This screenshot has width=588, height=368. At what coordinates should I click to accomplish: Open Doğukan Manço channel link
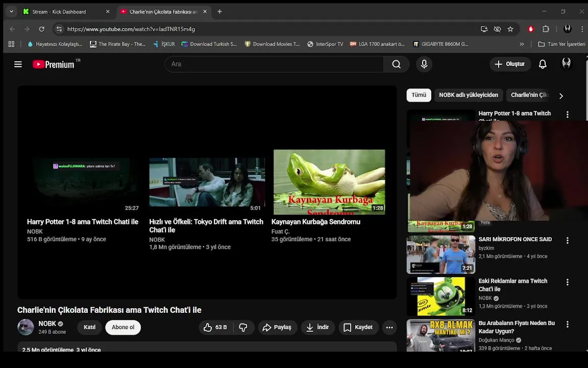[496, 340]
